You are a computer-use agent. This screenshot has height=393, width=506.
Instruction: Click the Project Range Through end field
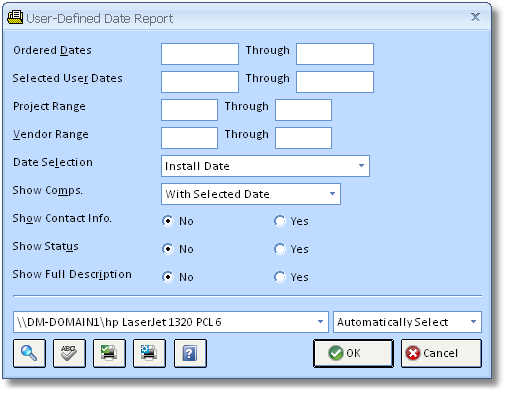point(303,110)
